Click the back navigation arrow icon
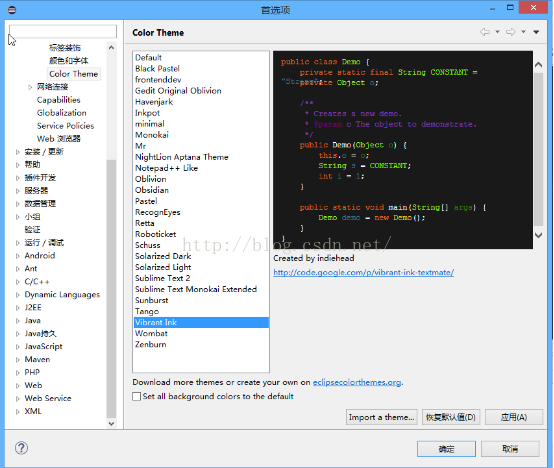 (x=484, y=32)
